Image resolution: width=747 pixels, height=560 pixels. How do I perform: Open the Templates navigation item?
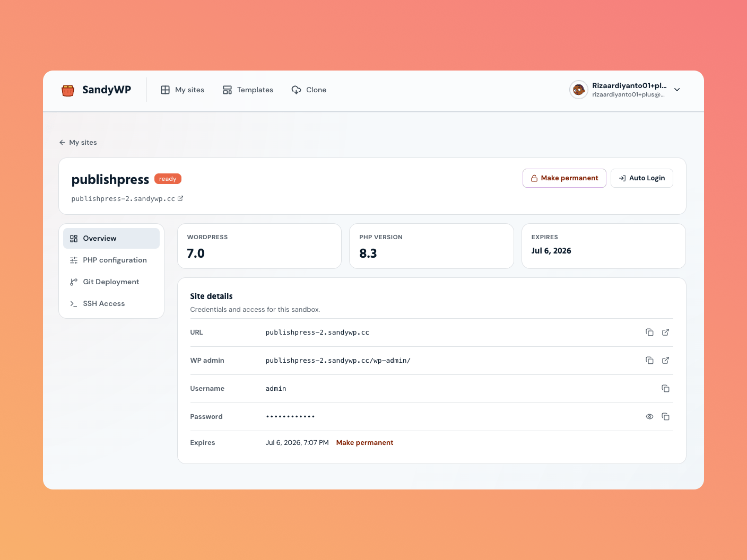pos(248,90)
